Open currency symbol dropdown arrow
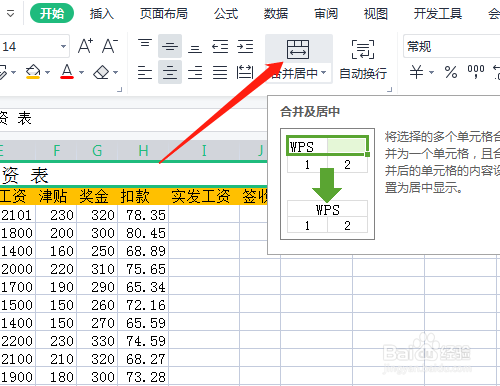Screen dimensions: 500x386 tap(431, 72)
